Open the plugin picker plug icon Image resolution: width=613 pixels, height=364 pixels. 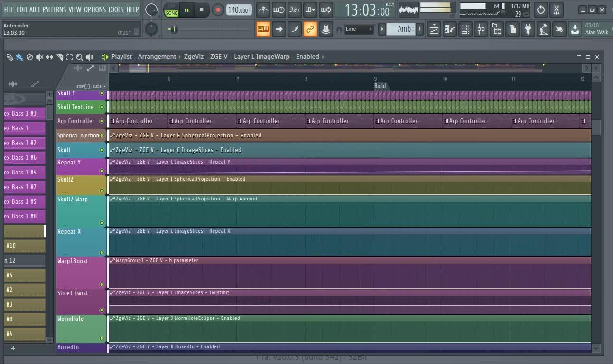coord(528,29)
